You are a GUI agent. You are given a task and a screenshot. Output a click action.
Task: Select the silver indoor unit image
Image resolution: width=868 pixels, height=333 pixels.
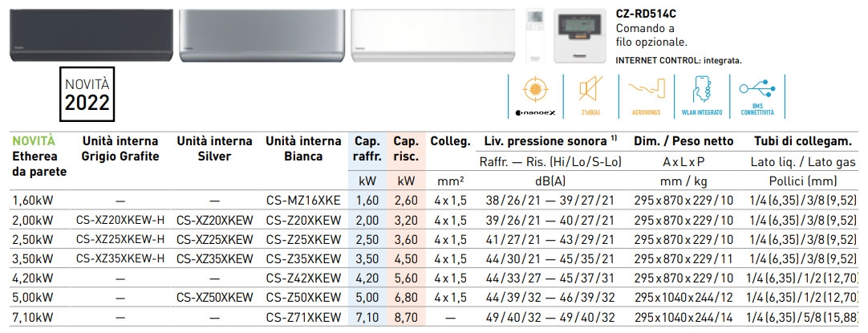[261, 35]
